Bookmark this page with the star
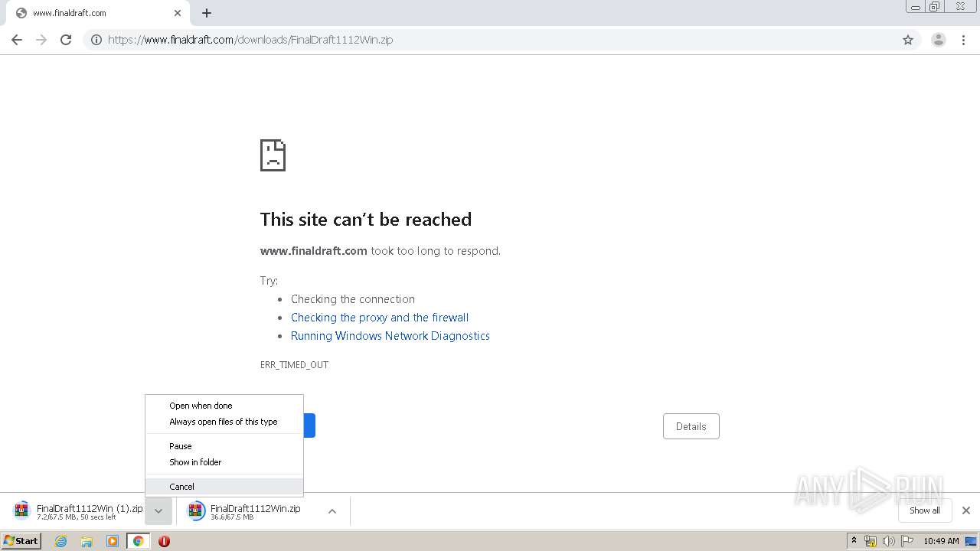980x551 pixels. pyautogui.click(x=908, y=40)
